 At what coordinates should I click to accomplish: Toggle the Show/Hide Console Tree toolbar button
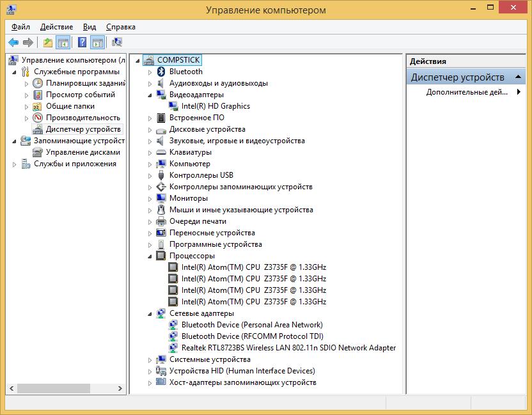coord(63,42)
